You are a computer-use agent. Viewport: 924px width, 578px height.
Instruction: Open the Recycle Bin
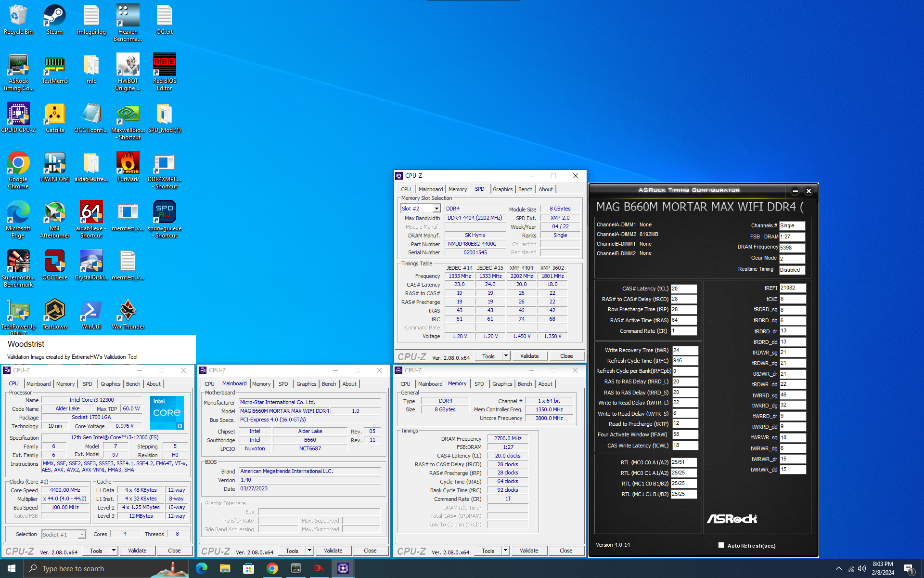click(18, 20)
